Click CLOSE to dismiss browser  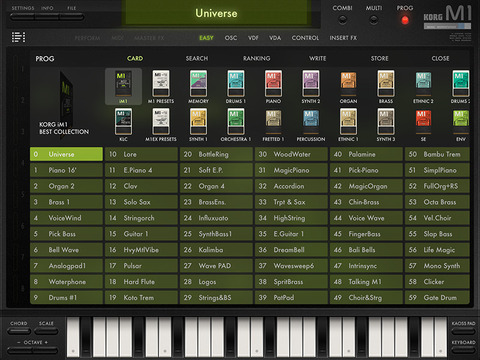click(440, 58)
